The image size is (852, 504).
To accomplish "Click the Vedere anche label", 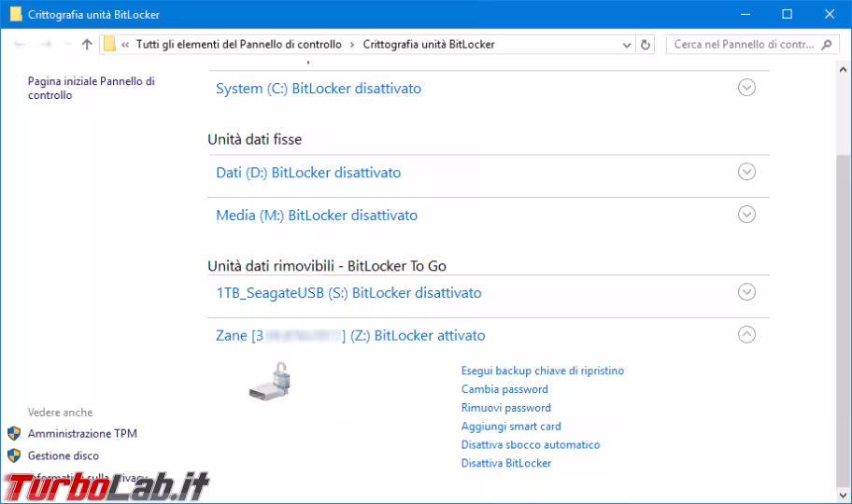I will coord(61,413).
